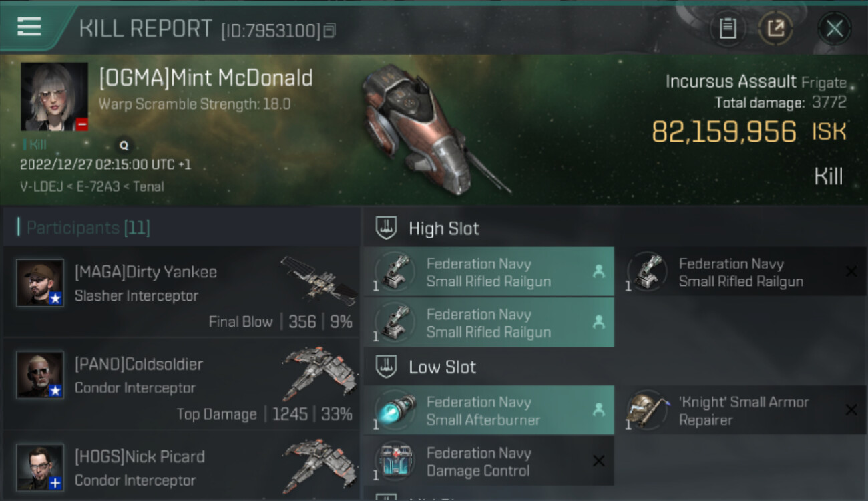
Task: Click the clipboard report icon
Action: [728, 29]
